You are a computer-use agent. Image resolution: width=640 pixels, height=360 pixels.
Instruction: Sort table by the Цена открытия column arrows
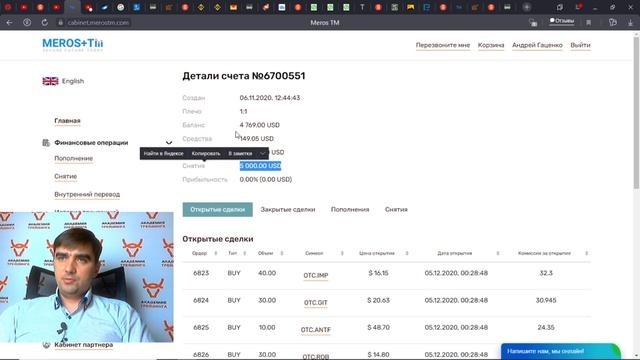tap(407, 253)
